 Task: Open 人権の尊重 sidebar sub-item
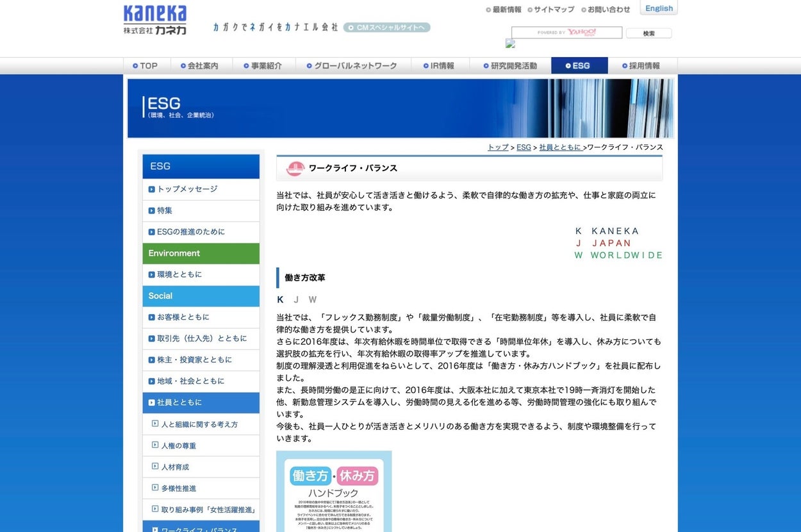click(179, 445)
